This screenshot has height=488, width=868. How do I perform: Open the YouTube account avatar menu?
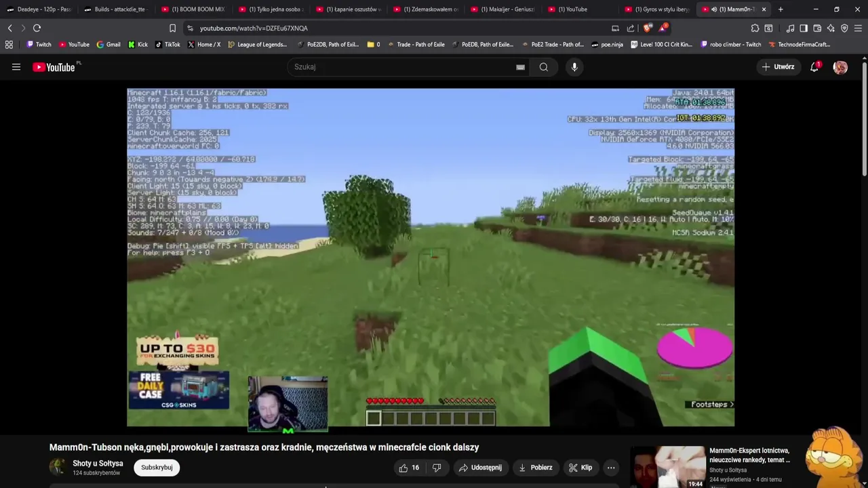(x=840, y=67)
